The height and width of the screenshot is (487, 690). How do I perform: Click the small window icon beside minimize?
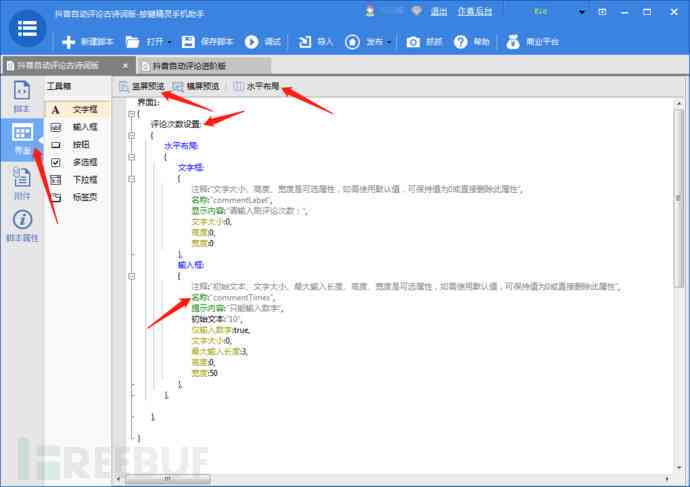tap(602, 12)
